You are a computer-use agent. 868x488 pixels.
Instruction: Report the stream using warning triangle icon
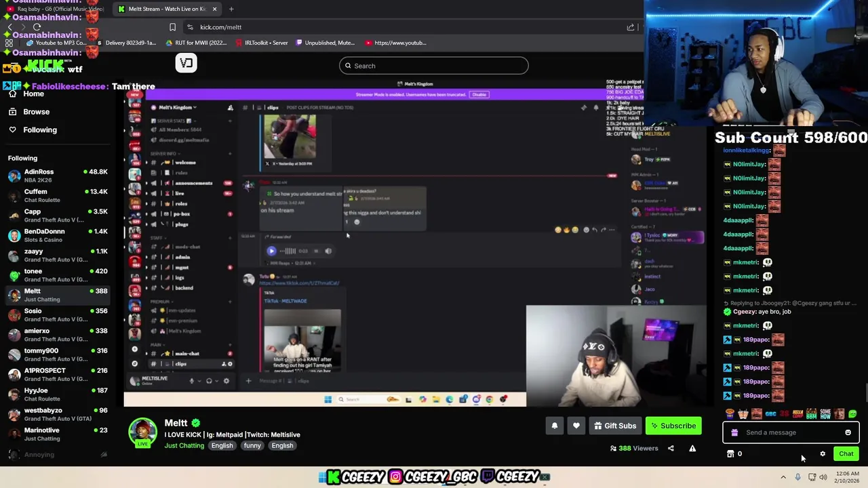[692, 448]
